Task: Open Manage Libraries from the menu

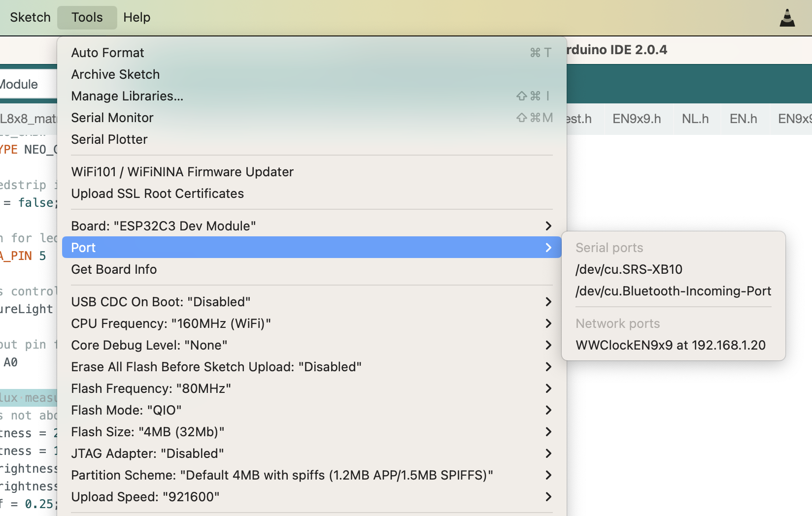Action: tap(127, 96)
